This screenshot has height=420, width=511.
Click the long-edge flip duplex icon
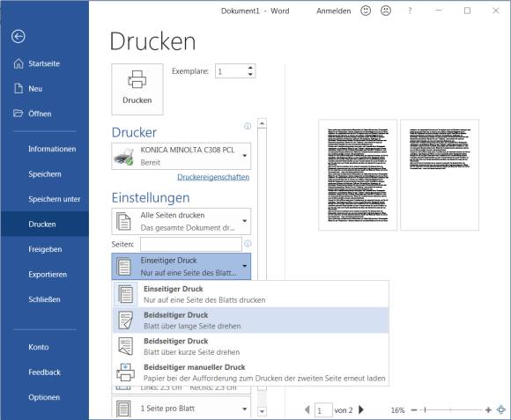click(126, 320)
